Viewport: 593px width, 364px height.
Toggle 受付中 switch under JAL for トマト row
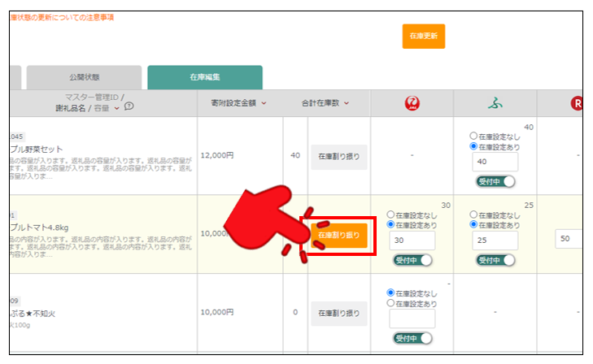[x=412, y=260]
